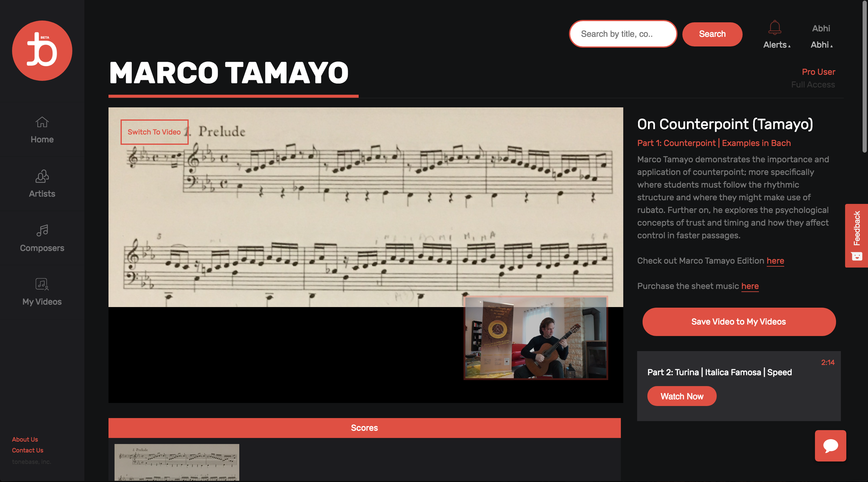Screen dimensions: 868x482
Task: Expand the Alerts dropdown arrow
Action: [x=790, y=46]
